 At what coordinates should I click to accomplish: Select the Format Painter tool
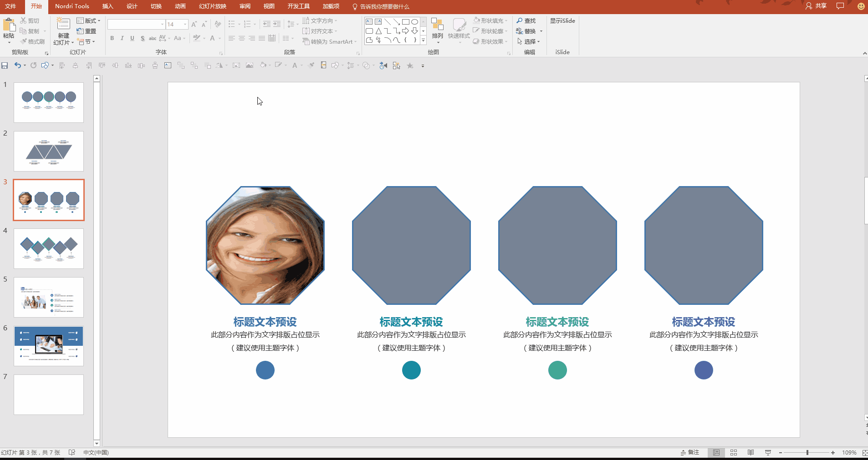pos(32,41)
